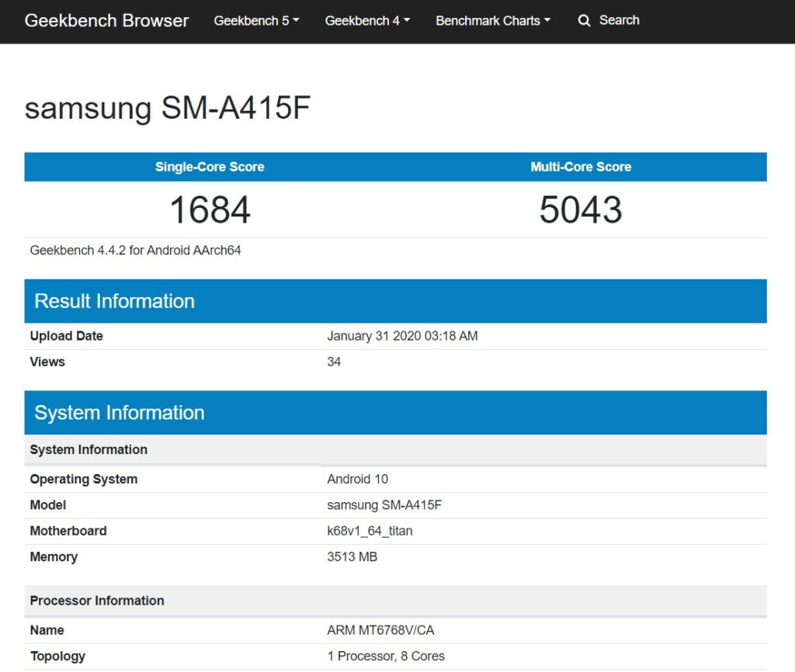Select the upload date January 31 2020 03:18 AM
The height and width of the screenshot is (672, 795).
click(x=402, y=336)
